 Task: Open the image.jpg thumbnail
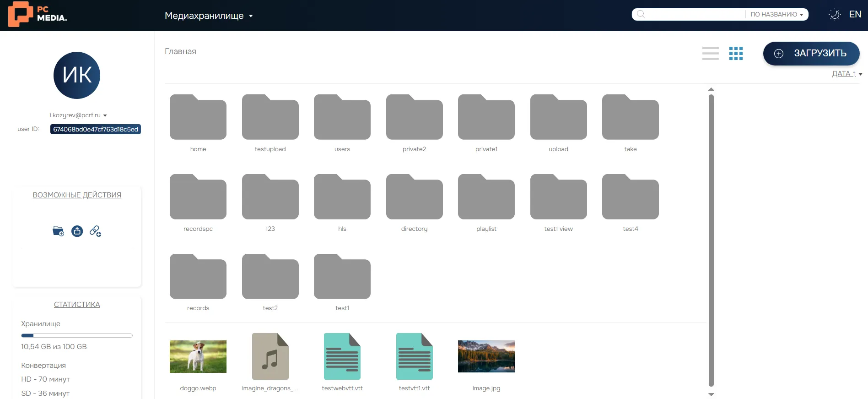486,356
